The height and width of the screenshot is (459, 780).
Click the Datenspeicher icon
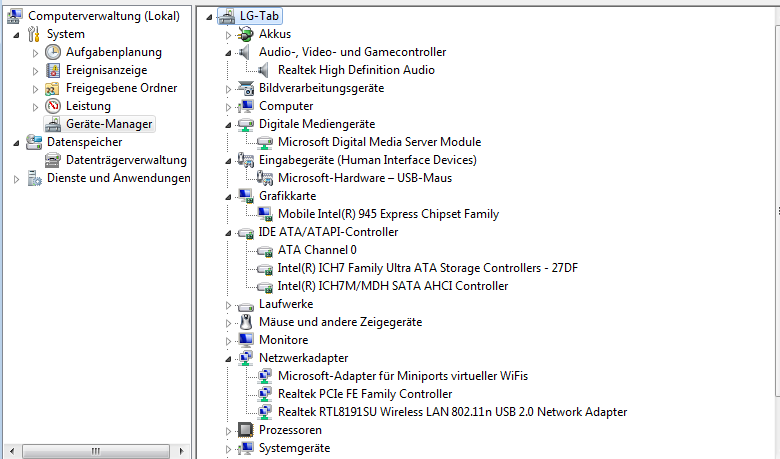(34, 142)
